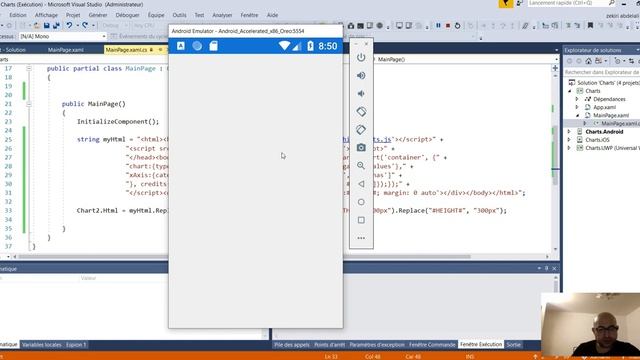The height and width of the screenshot is (360, 640).
Task: Collapse the MainPage class code region
Action: pyautogui.click(x=29, y=68)
